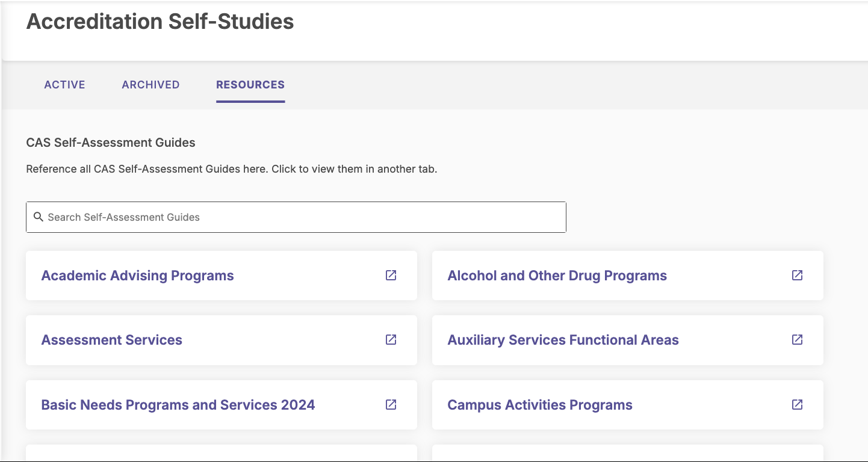This screenshot has height=462, width=868.
Task: Open external link icon for Auxiliary Services Functional Areas
Action: 797,340
